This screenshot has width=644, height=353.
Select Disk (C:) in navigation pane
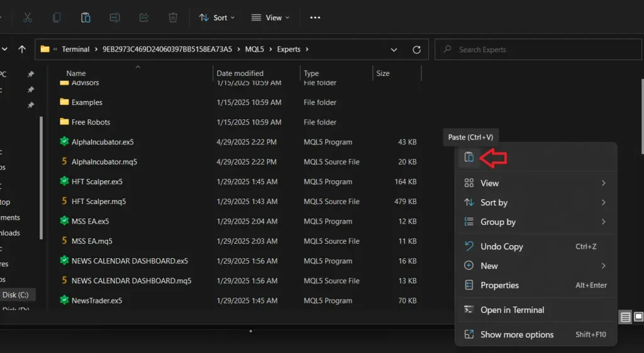[16, 295]
